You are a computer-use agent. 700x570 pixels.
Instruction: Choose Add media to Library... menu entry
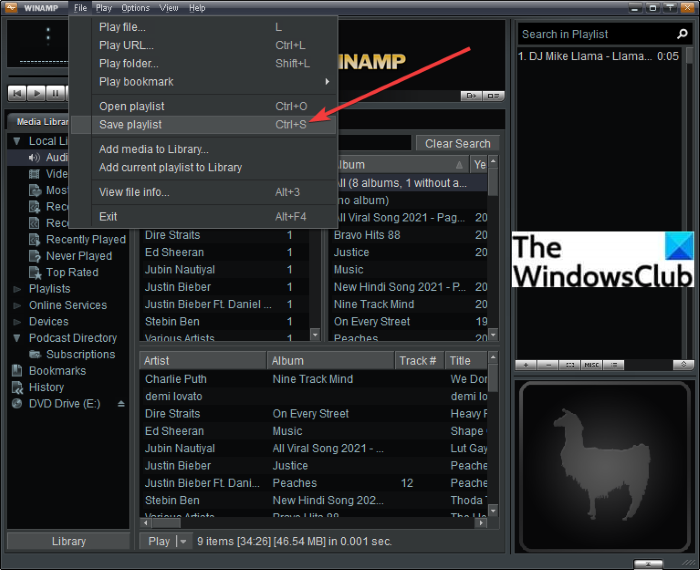click(203, 149)
